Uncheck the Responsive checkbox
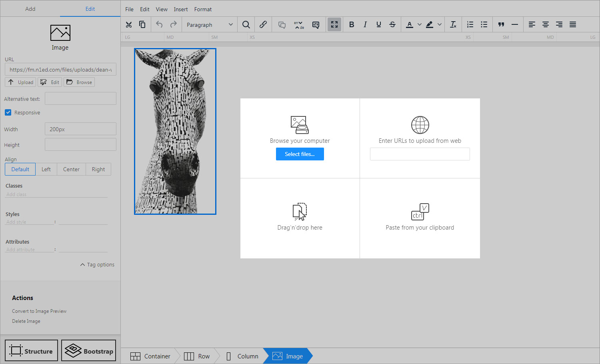Image resolution: width=600 pixels, height=364 pixels. pos(8,112)
